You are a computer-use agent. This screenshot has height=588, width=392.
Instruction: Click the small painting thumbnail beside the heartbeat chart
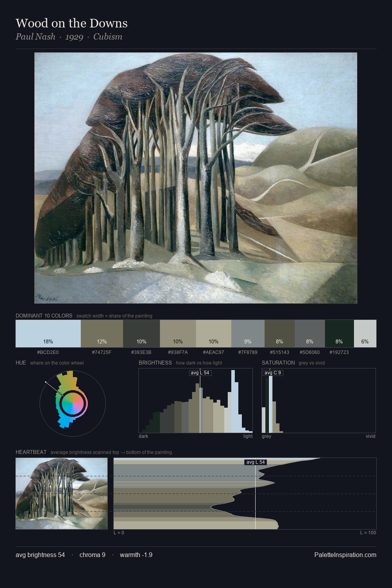62,494
